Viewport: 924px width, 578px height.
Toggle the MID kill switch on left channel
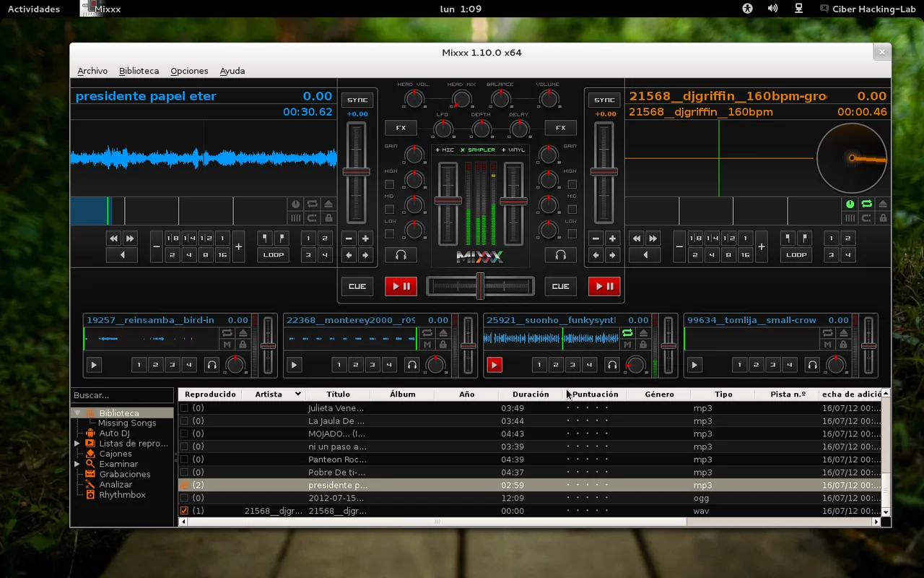[389, 209]
